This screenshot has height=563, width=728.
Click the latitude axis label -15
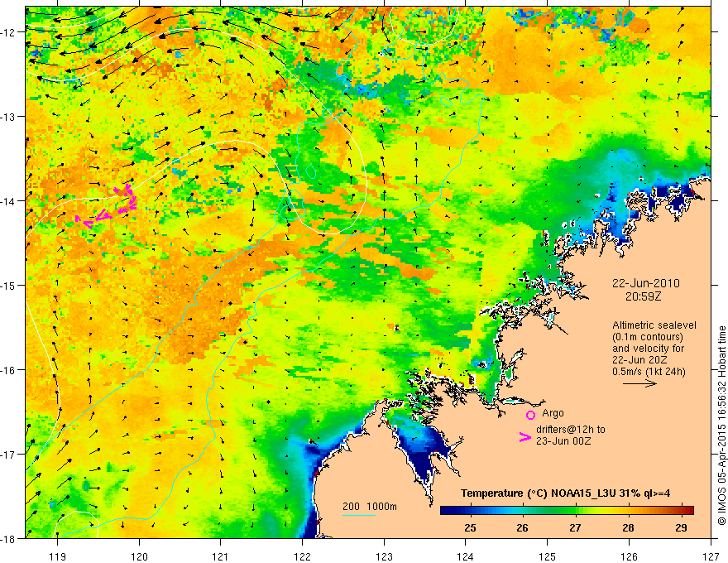coord(9,285)
